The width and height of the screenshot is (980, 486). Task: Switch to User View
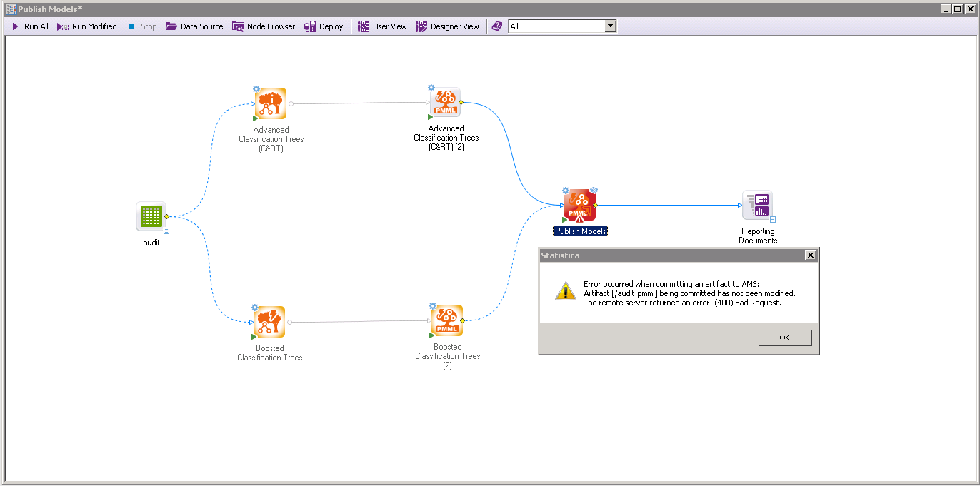pos(382,26)
